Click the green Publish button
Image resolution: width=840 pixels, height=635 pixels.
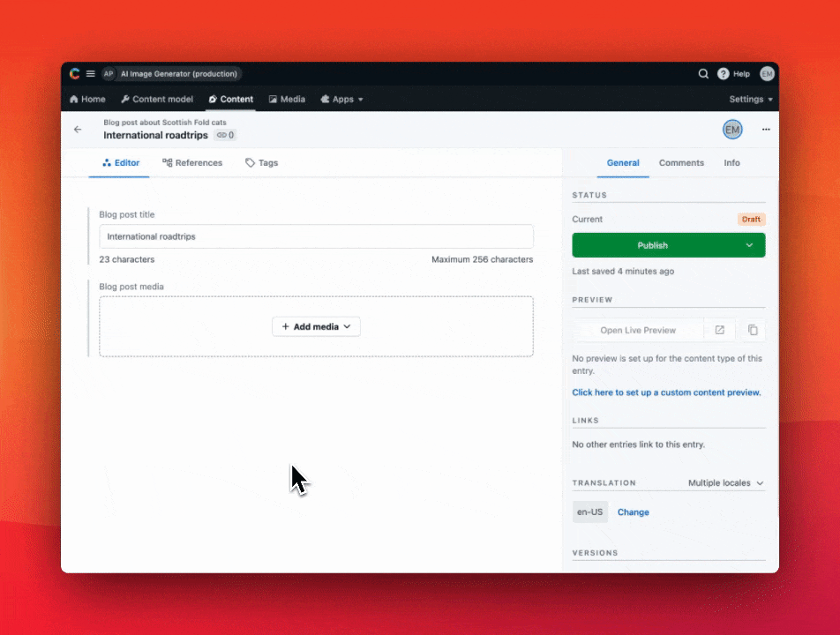point(653,245)
